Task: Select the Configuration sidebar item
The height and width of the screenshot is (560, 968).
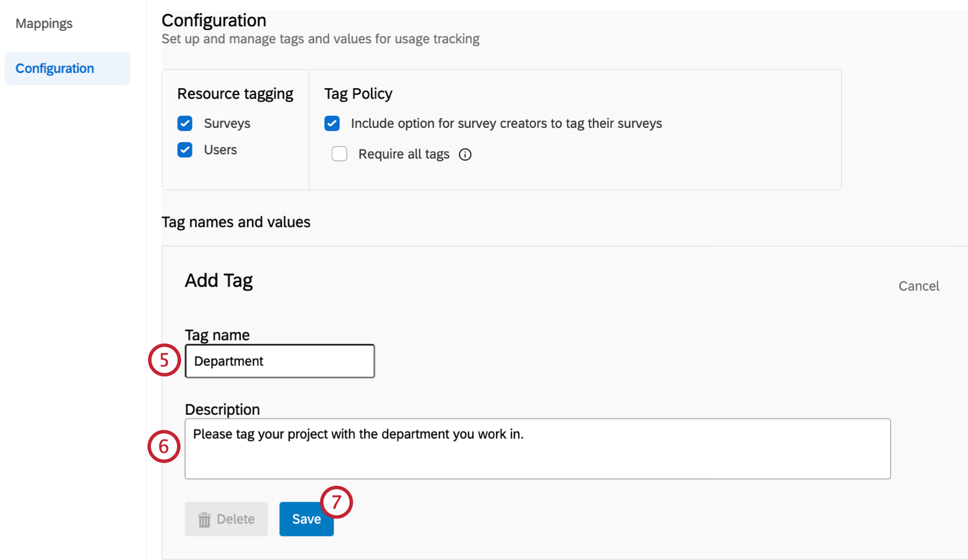Action: [x=55, y=68]
